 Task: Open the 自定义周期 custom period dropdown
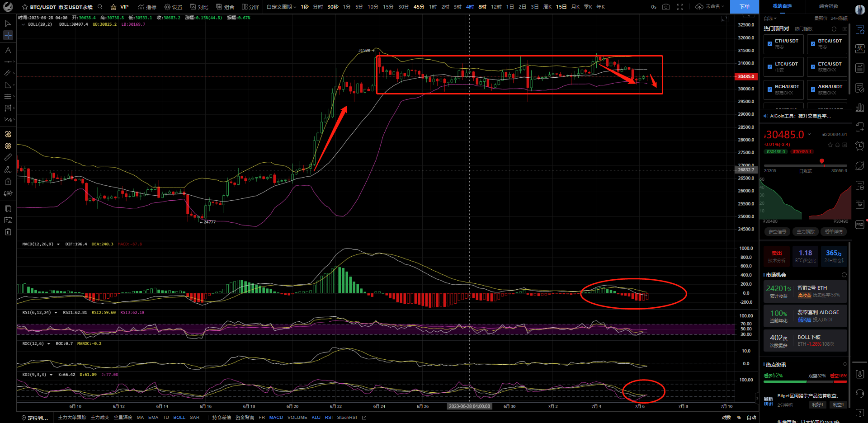pos(281,7)
